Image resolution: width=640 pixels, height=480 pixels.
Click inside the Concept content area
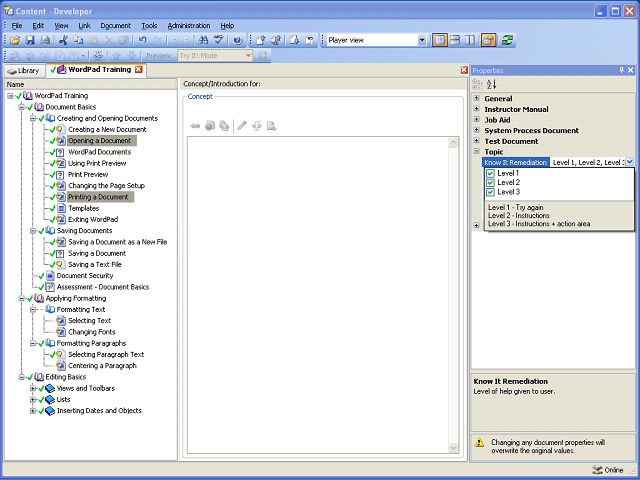(318, 295)
